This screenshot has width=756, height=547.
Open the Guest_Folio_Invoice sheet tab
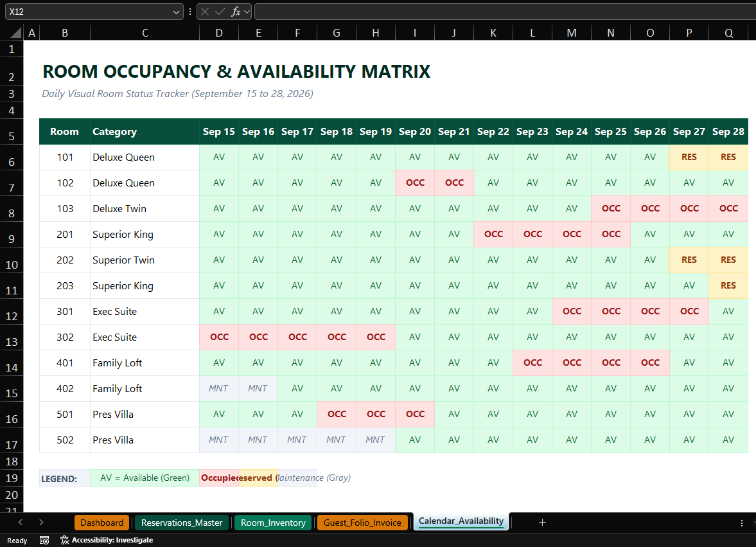coord(362,523)
